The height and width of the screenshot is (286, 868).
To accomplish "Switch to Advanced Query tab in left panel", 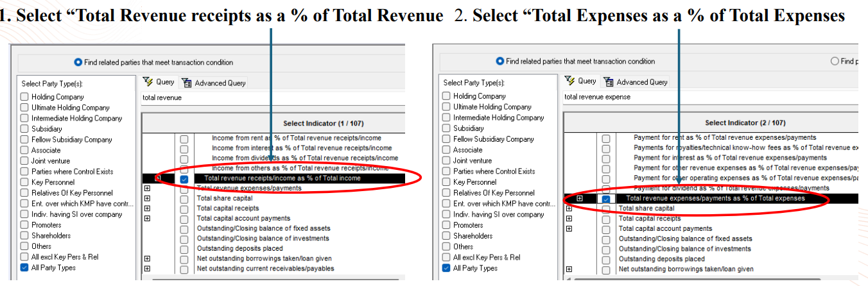I will coord(214,83).
